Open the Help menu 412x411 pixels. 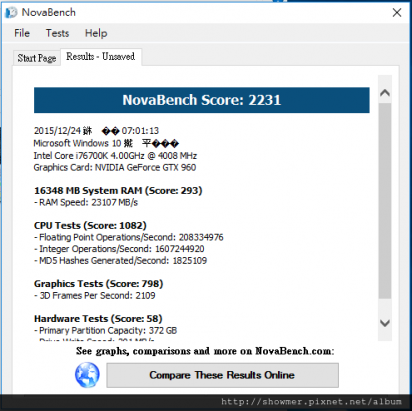point(96,33)
